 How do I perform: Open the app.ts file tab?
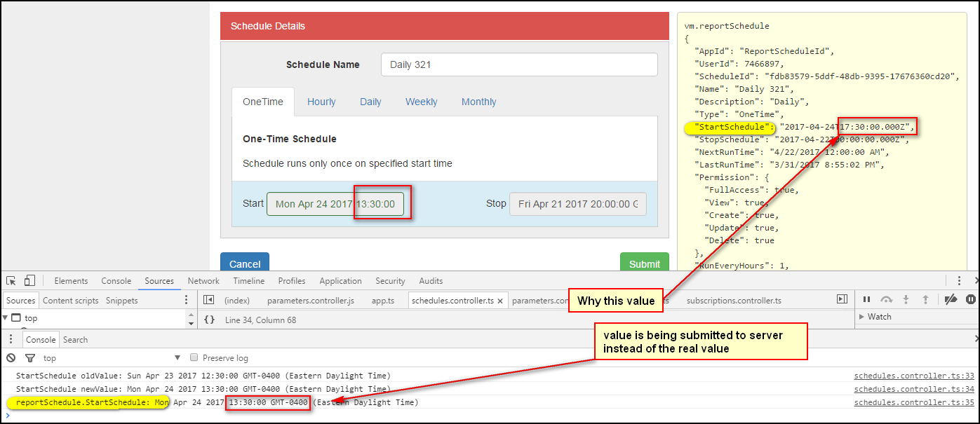click(383, 301)
